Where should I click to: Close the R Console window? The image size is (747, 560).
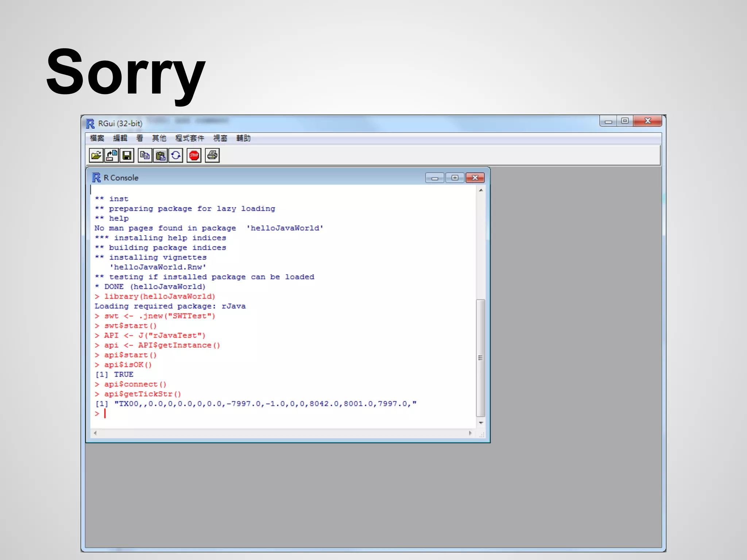pyautogui.click(x=475, y=178)
